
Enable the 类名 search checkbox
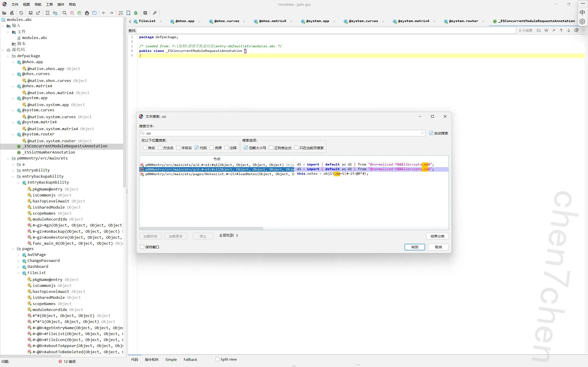145,148
